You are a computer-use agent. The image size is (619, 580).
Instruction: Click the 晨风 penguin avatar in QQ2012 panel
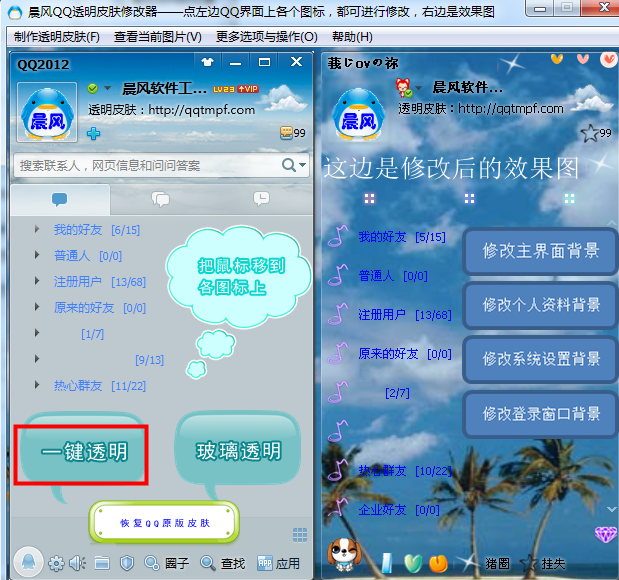47,113
